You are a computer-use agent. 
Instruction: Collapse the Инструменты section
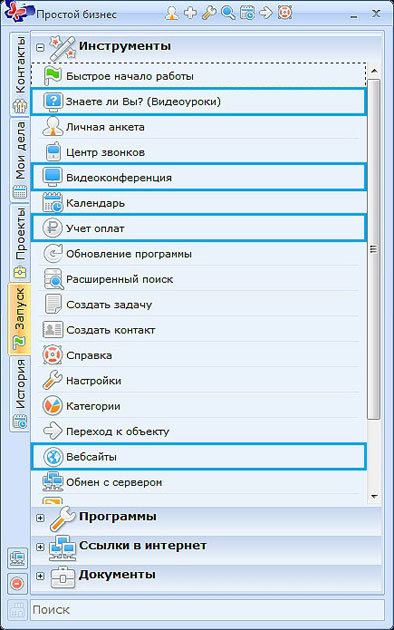coord(40,47)
